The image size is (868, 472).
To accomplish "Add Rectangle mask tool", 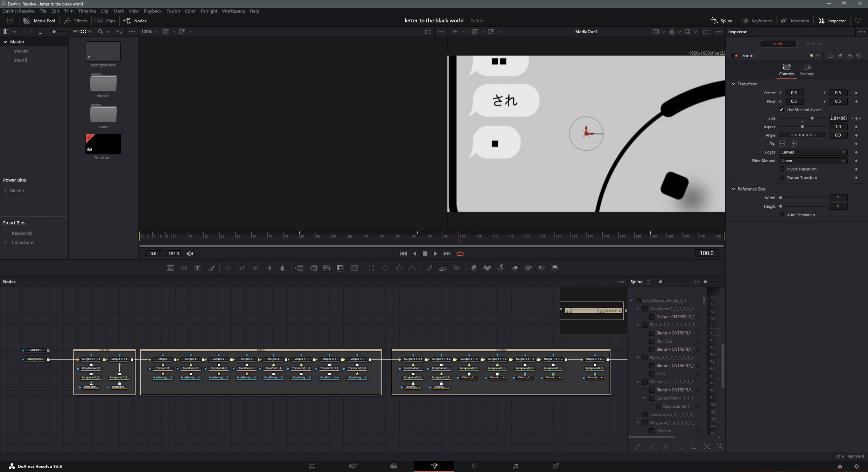I will pos(371,268).
